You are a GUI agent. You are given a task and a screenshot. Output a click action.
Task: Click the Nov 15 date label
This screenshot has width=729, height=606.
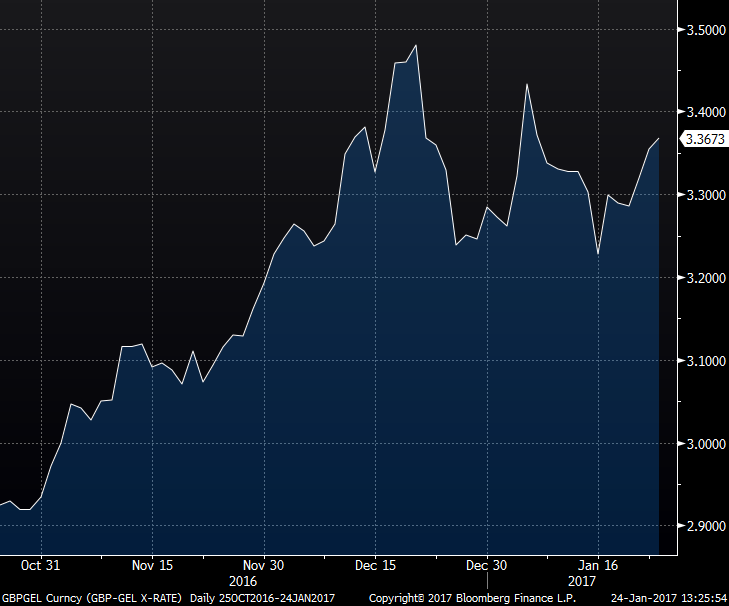152,564
